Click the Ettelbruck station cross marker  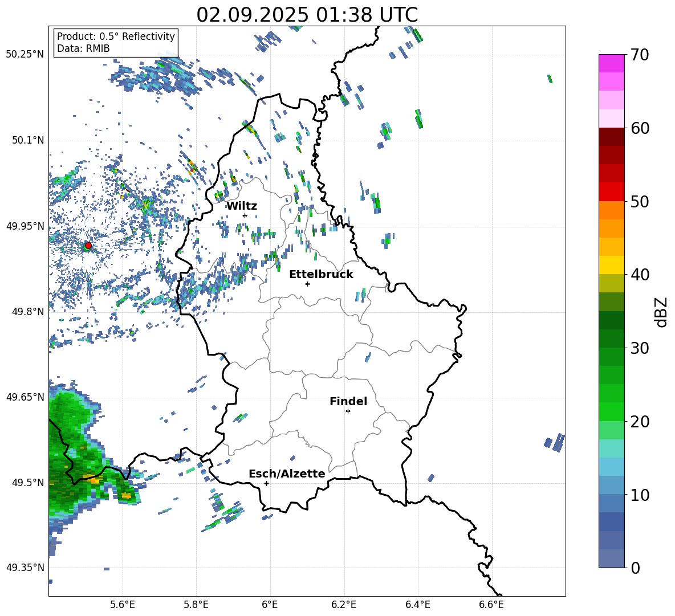pos(307,284)
